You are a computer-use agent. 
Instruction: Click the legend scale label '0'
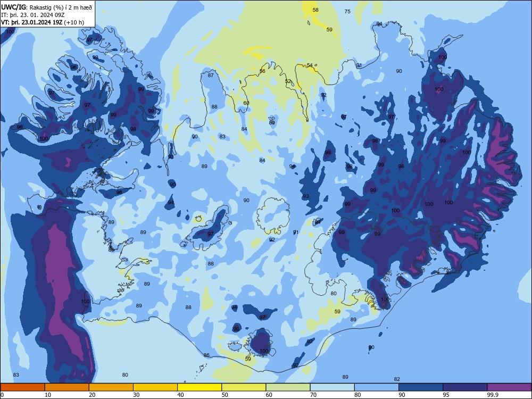coord(2,395)
